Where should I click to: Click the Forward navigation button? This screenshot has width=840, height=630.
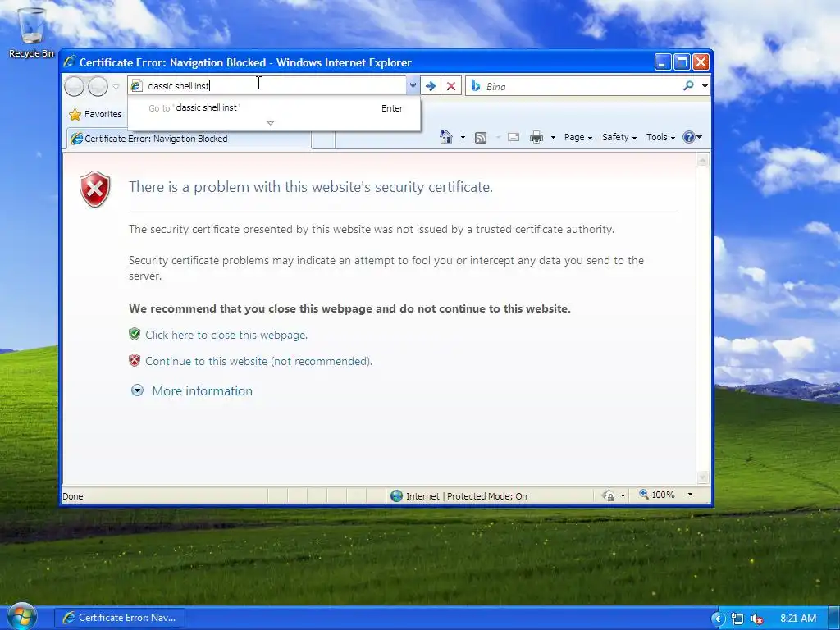pyautogui.click(x=98, y=86)
